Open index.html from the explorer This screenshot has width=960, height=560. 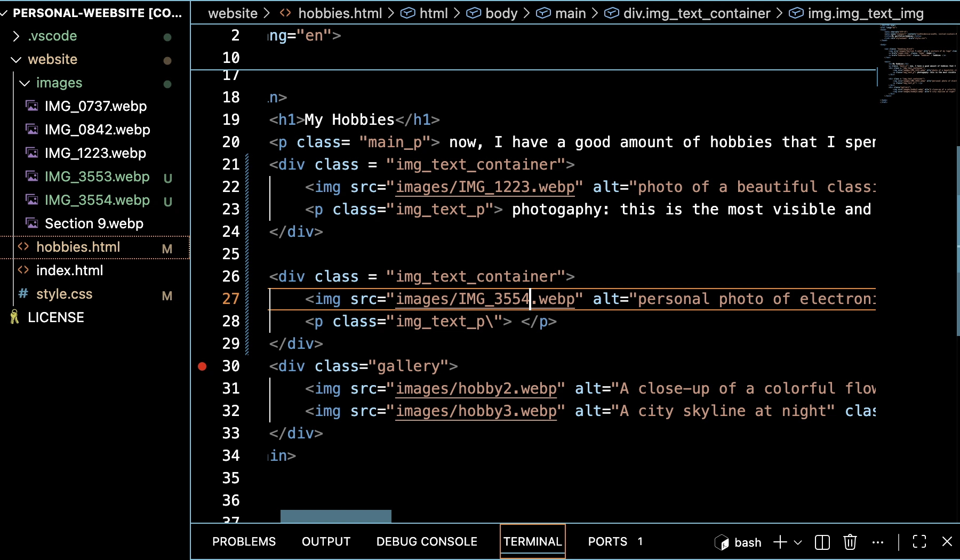click(x=69, y=270)
